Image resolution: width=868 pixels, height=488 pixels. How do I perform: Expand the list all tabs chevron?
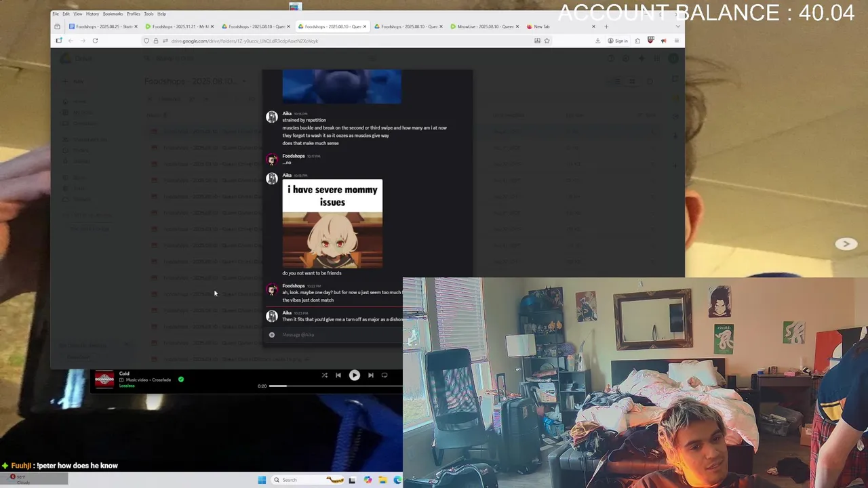pyautogui.click(x=677, y=26)
